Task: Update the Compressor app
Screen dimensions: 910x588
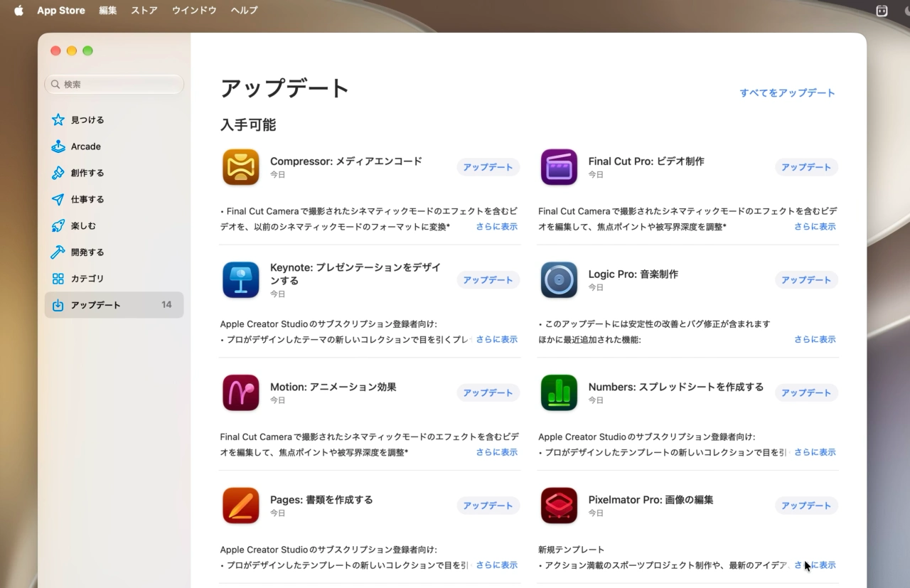Action: [x=488, y=167]
